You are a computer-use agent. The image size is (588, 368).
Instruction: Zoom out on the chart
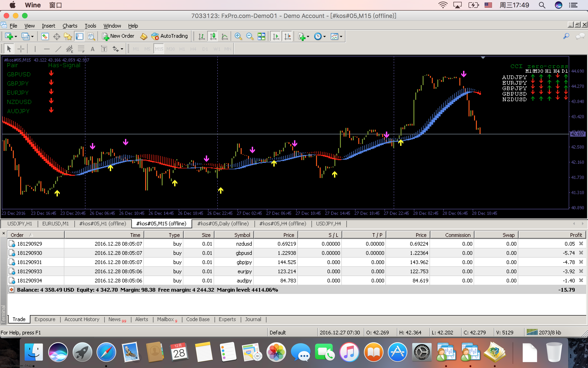coord(249,36)
